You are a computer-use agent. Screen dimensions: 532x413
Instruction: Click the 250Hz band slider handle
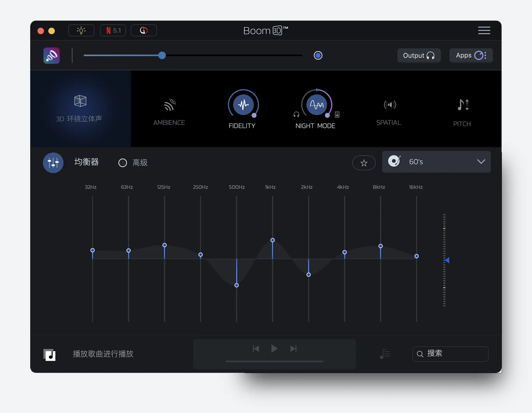pos(201,255)
